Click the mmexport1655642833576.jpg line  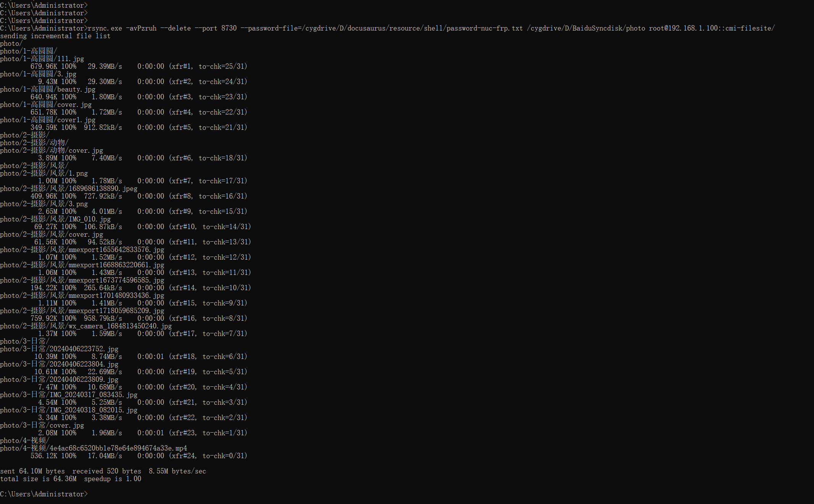82,250
